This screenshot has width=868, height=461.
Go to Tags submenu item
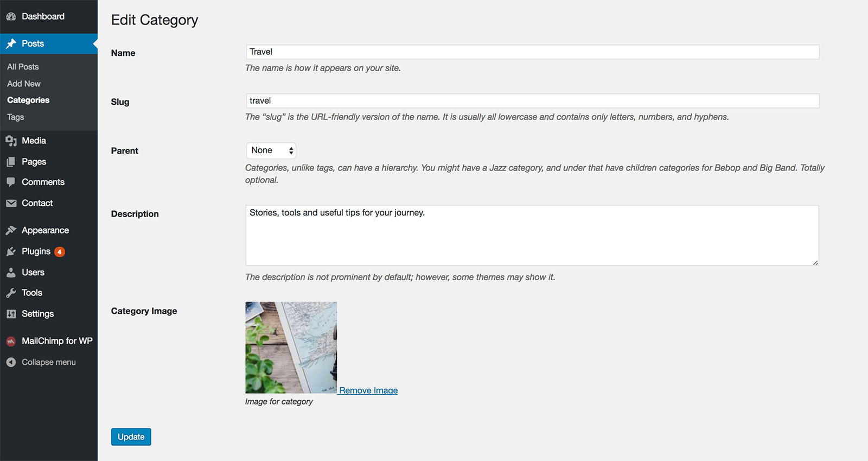[16, 117]
